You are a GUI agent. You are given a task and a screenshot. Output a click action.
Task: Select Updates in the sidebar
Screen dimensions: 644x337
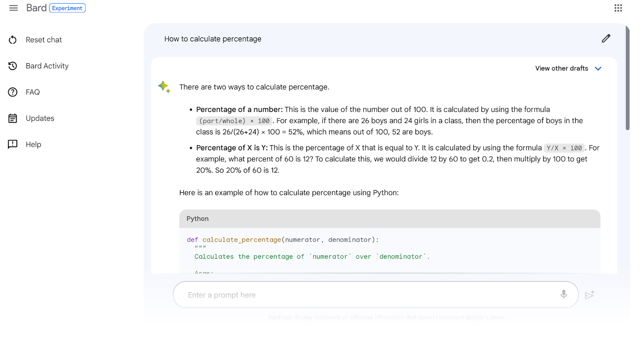[x=40, y=118]
